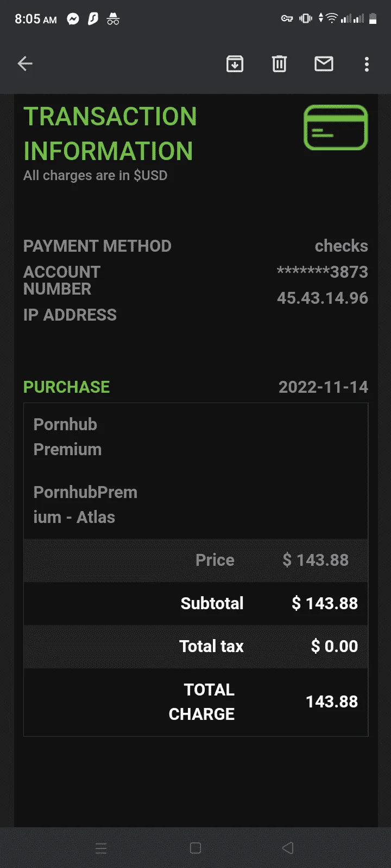Tap the incognito icon in the status bar
Image resolution: width=391 pixels, height=868 pixels.
tap(113, 19)
